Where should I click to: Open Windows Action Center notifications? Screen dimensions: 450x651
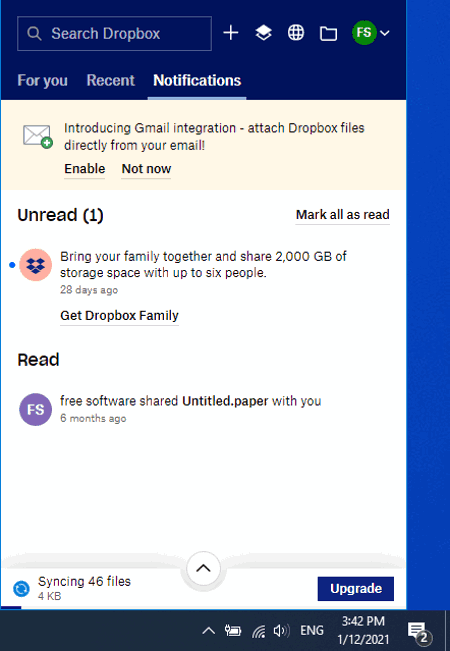click(419, 631)
